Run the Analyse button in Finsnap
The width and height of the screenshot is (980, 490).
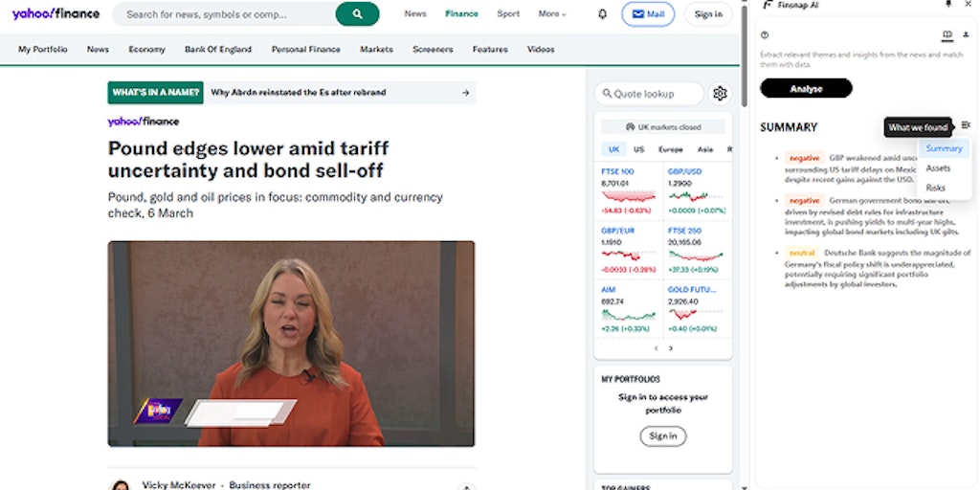click(x=806, y=88)
